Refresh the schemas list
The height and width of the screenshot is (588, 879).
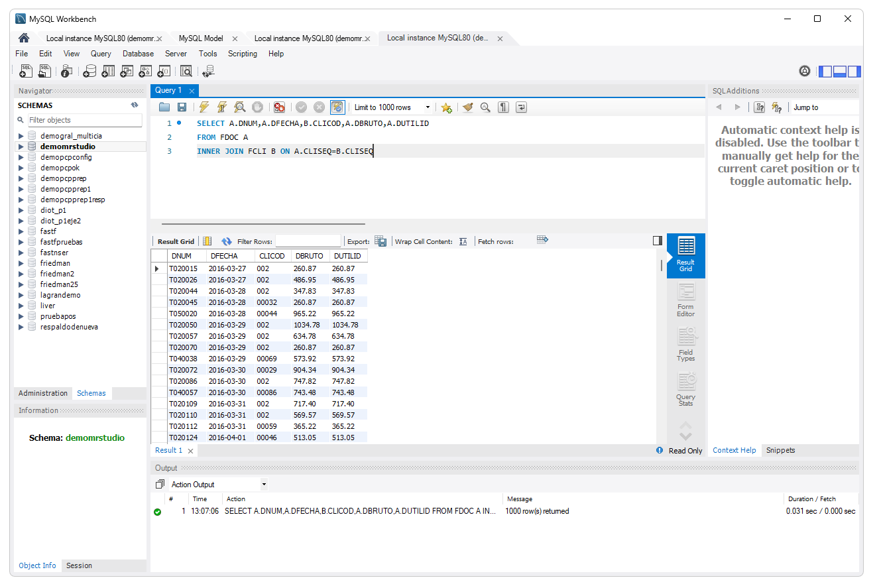click(x=135, y=105)
